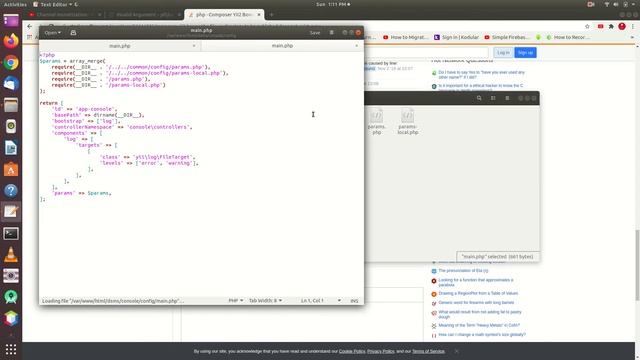
Task: Open the PHP language selector in status bar
Action: (x=236, y=301)
